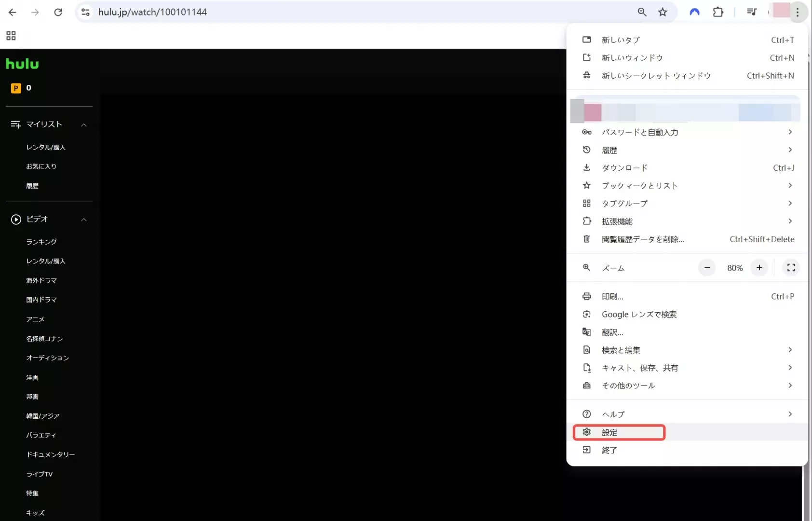This screenshot has height=521, width=812.
Task: Click the three-dot Chrome menu button
Action: coord(798,12)
